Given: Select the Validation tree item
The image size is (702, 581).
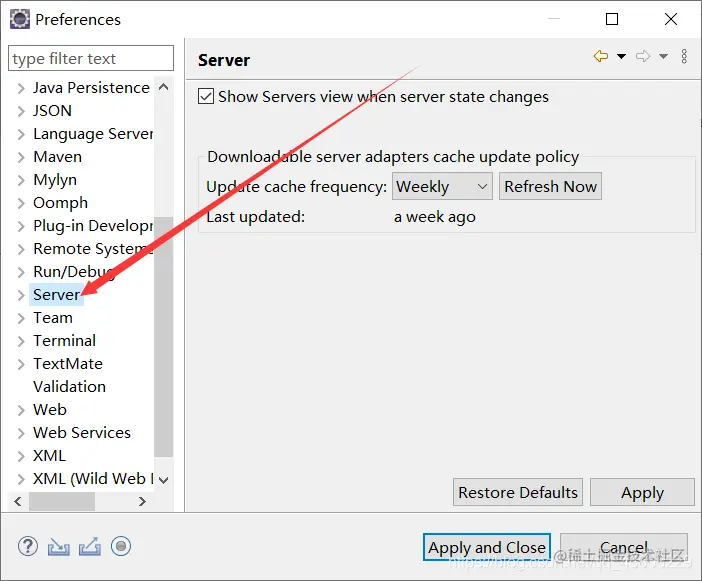Looking at the screenshot, I should [69, 387].
